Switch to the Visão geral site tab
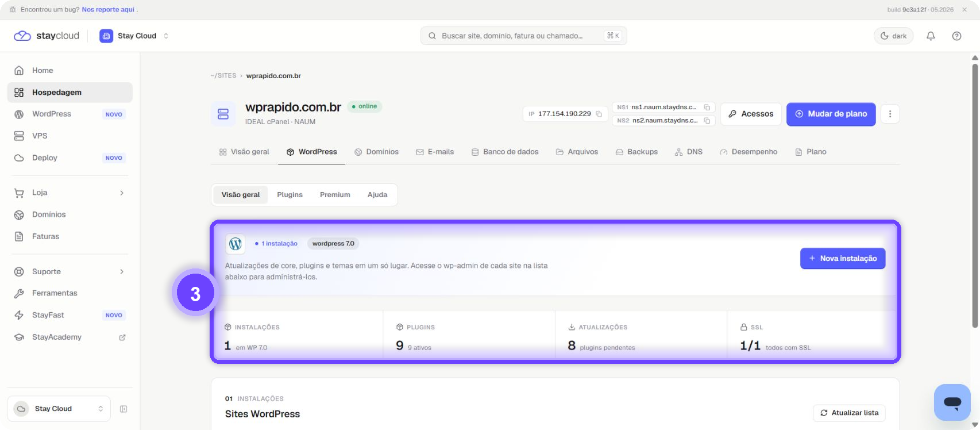 pos(244,152)
